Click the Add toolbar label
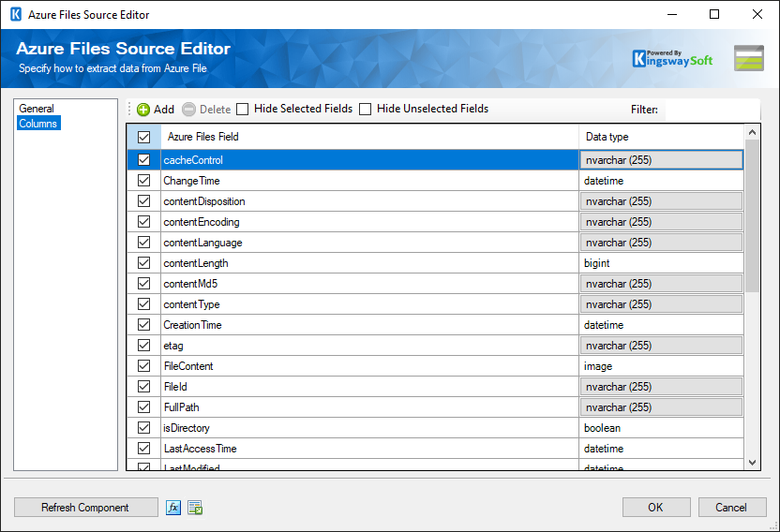Image resolution: width=780 pixels, height=532 pixels. pos(164,110)
